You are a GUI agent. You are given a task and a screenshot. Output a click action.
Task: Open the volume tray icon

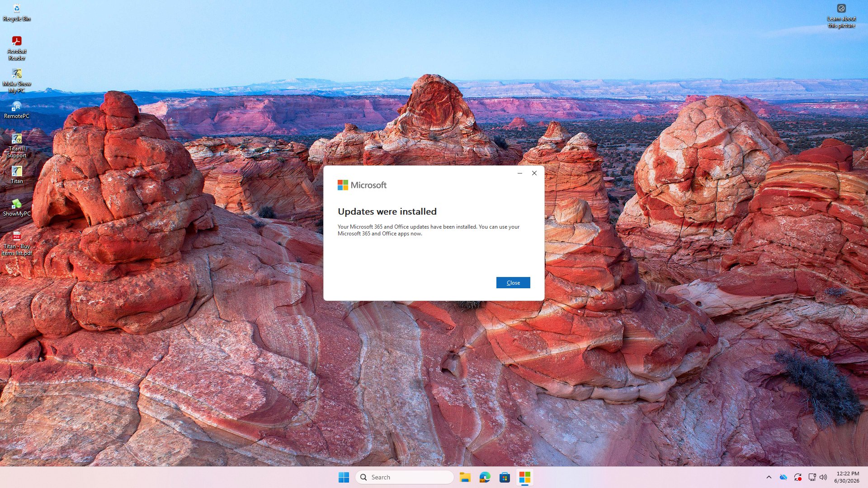[823, 477]
